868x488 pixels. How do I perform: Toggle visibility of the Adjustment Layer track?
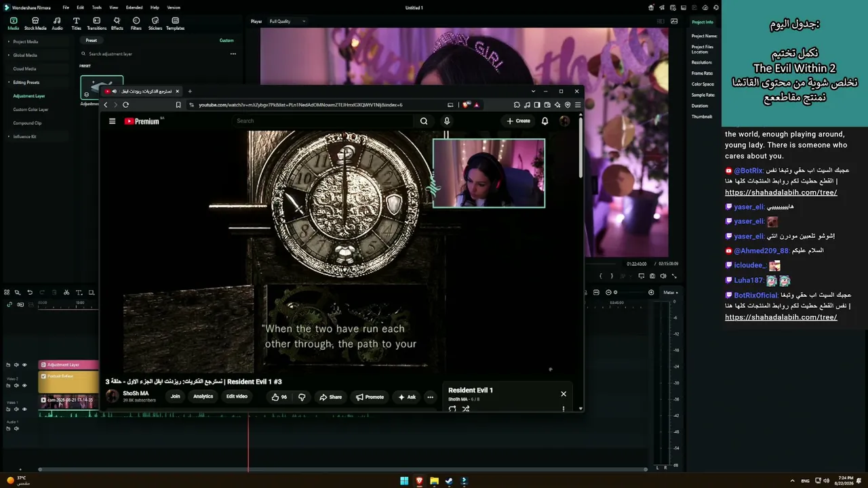point(24,365)
